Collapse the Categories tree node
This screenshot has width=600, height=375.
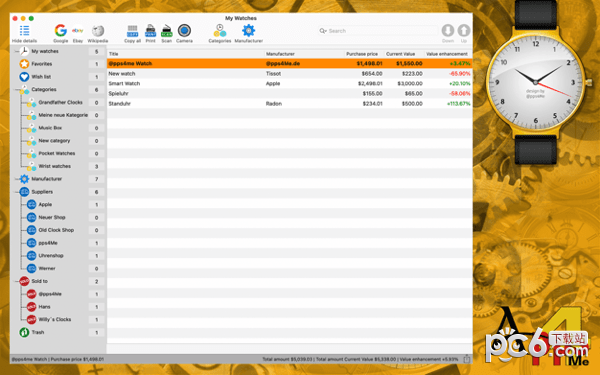click(16, 90)
